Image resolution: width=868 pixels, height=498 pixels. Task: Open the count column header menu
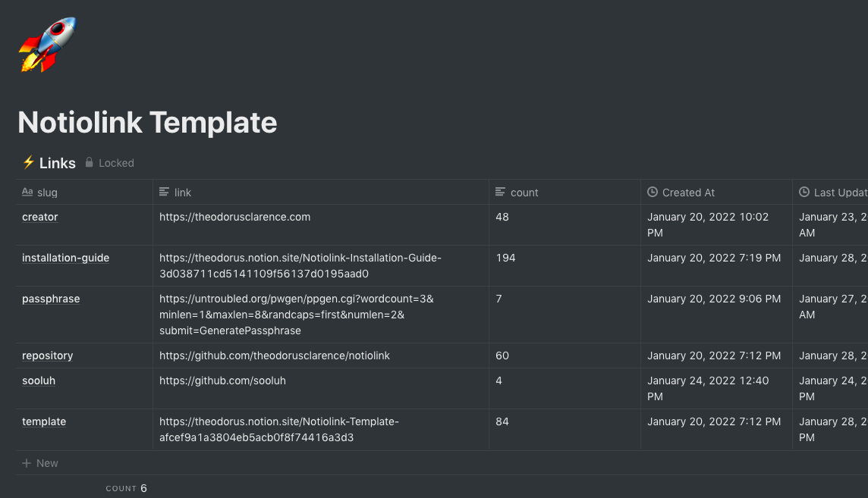(x=524, y=193)
